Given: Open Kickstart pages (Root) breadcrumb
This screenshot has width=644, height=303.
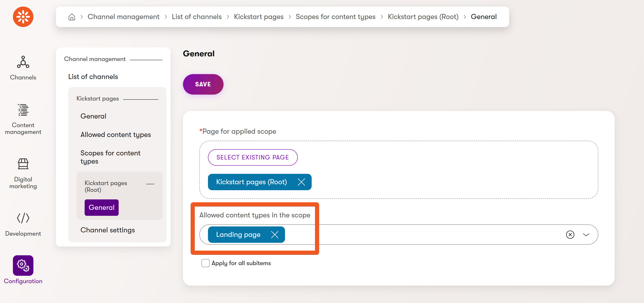Looking at the screenshot, I should pos(423,17).
